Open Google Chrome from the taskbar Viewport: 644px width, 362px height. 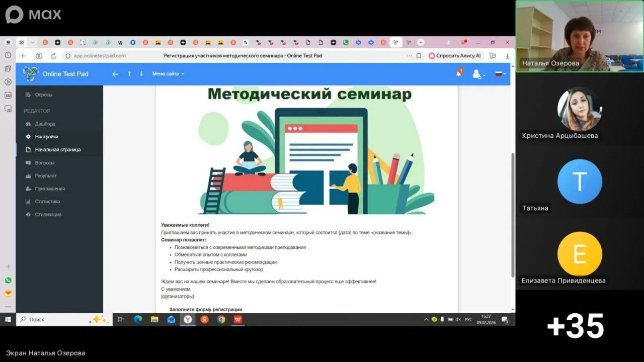(221, 319)
